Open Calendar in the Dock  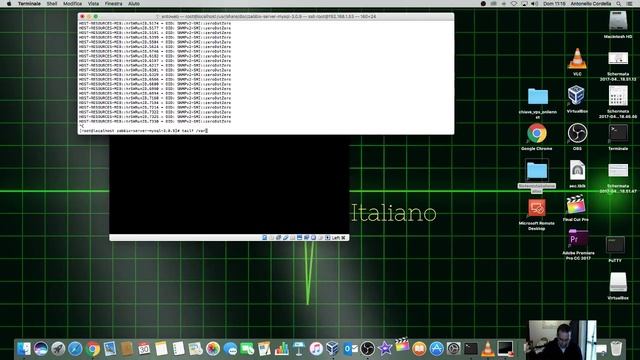click(144, 349)
